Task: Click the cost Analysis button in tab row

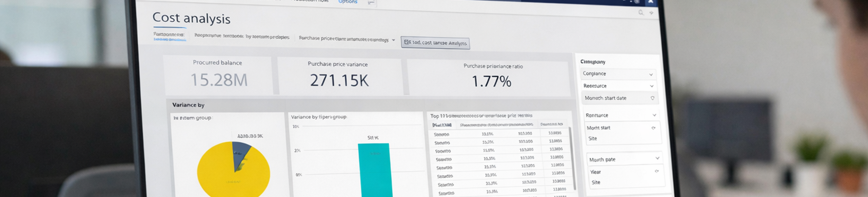Action: [435, 43]
